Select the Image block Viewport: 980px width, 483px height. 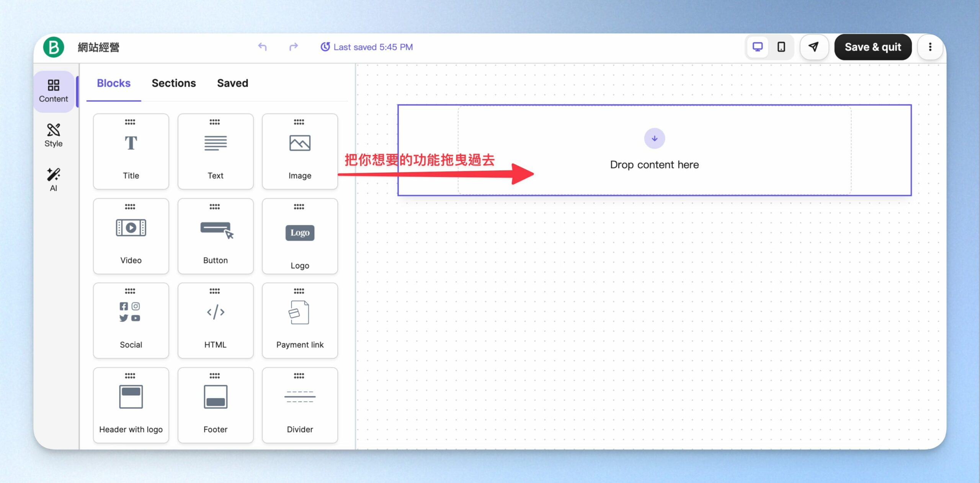point(300,151)
